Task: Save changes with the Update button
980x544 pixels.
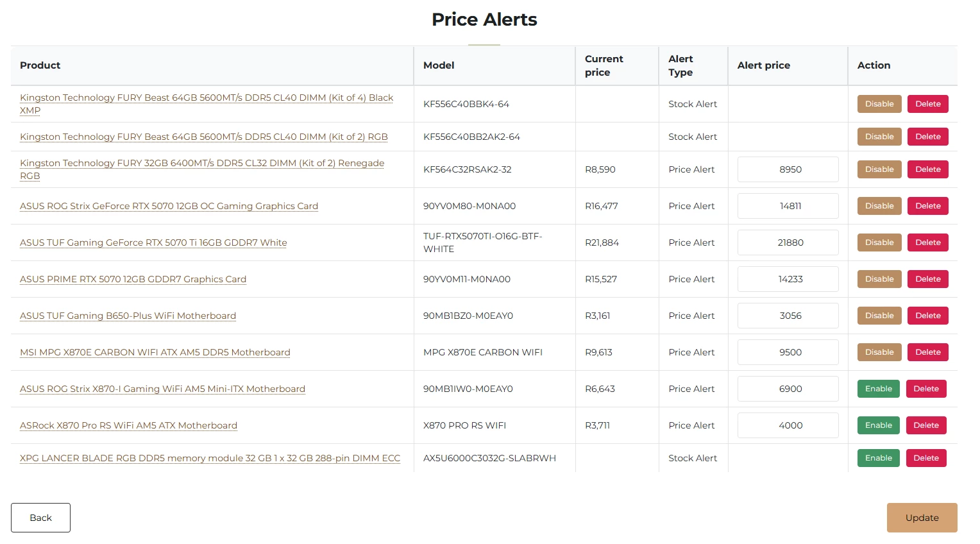Action: [x=922, y=518]
